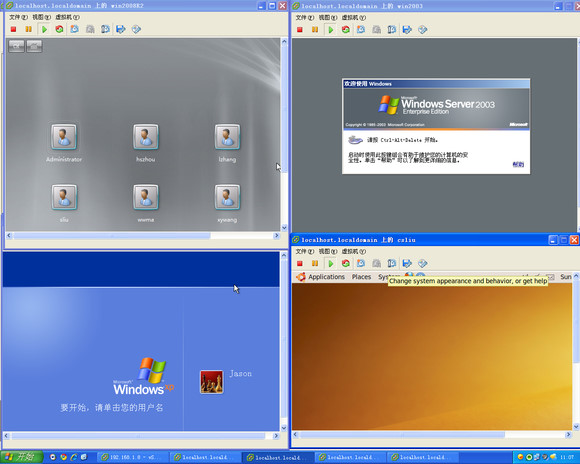Image resolution: width=580 pixels, height=464 pixels.
Task: Select the wwma user account
Action: point(146,203)
